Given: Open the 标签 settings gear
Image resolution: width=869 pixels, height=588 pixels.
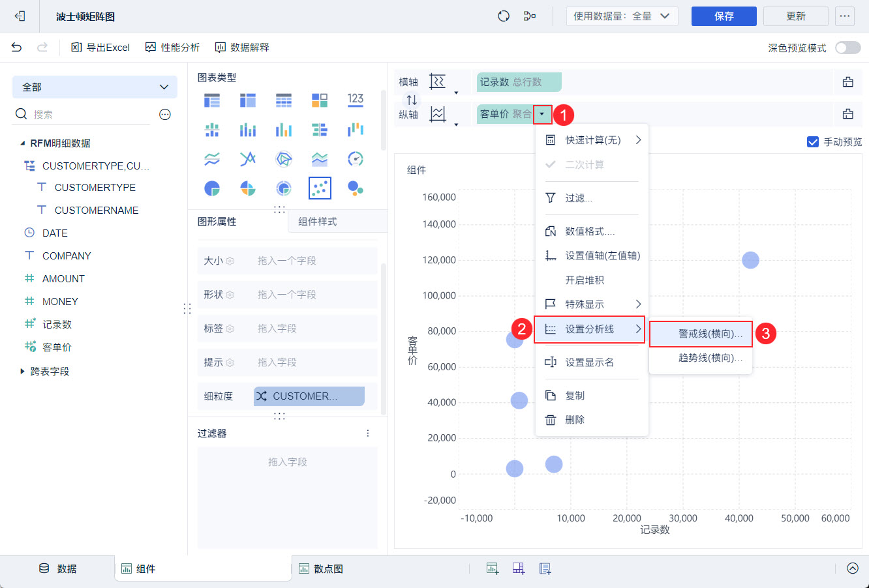Looking at the screenshot, I should pyautogui.click(x=230, y=329).
